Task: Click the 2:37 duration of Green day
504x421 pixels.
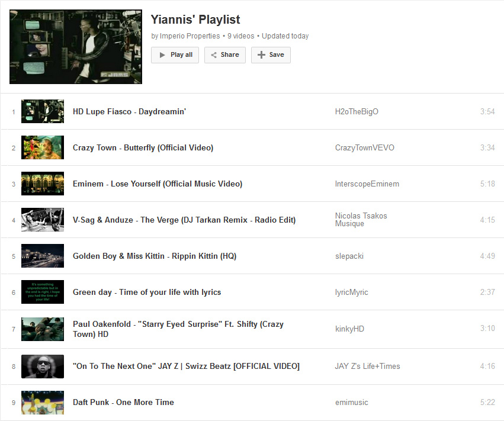Action: [487, 292]
